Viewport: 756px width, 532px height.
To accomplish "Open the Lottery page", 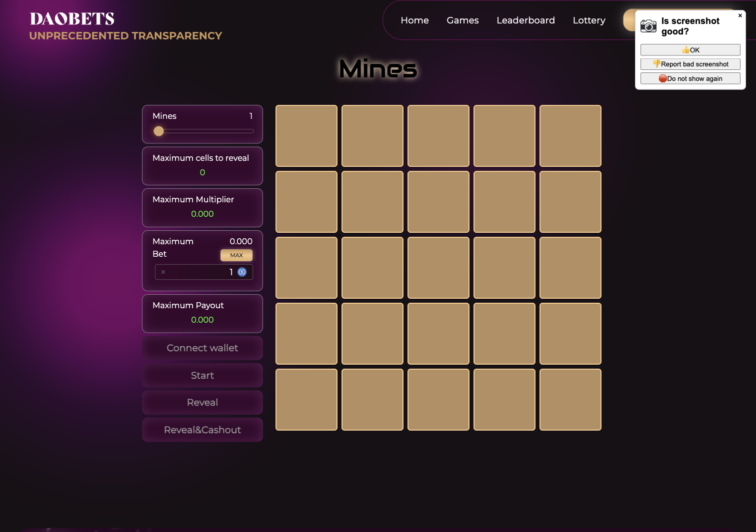I will click(x=589, y=20).
